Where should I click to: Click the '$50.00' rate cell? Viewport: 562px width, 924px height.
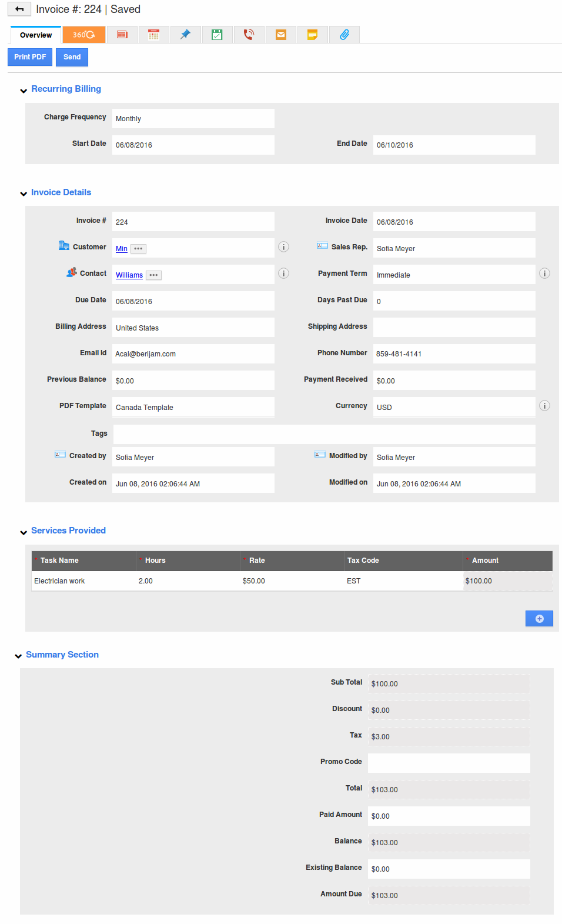[x=292, y=581]
